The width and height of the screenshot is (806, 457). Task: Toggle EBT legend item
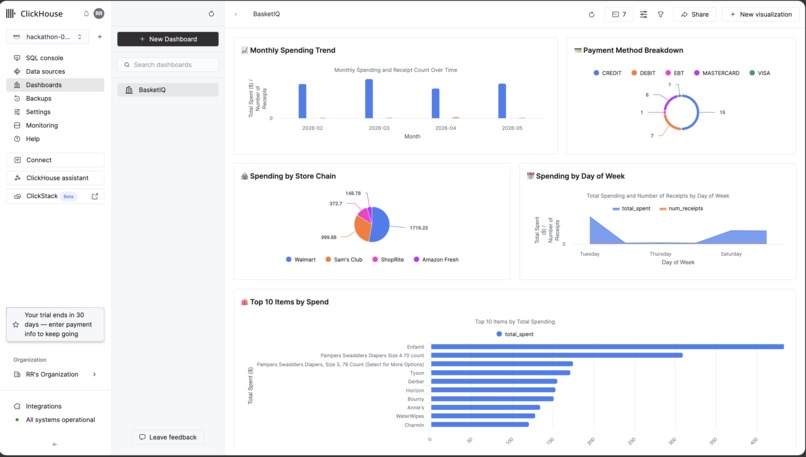pyautogui.click(x=675, y=73)
